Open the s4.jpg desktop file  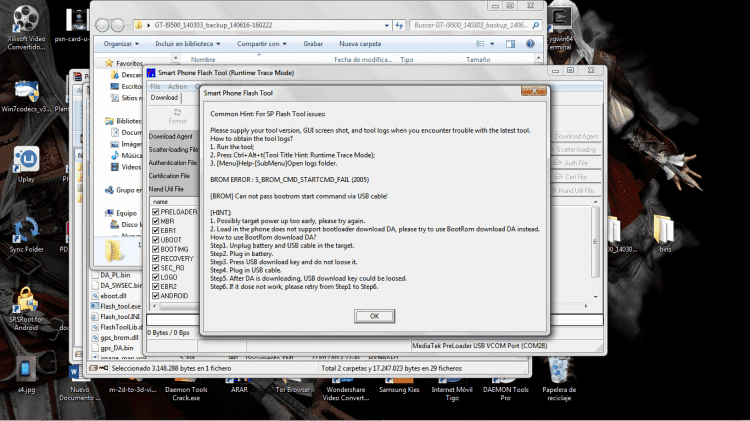point(26,375)
